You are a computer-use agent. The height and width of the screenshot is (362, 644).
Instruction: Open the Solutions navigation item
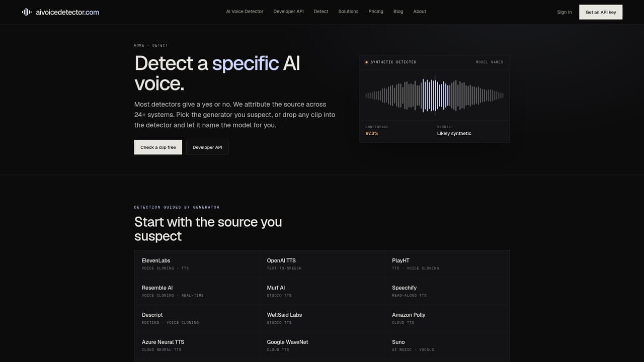[348, 12]
